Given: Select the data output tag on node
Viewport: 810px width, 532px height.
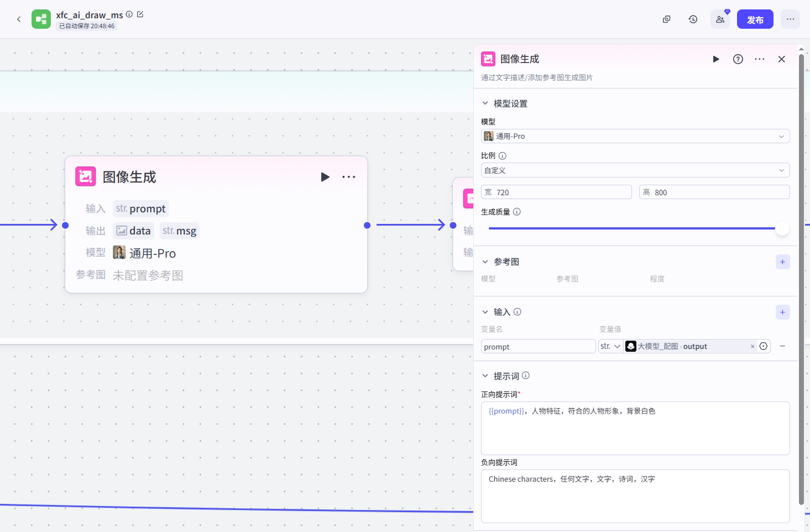Looking at the screenshot, I should point(133,231).
